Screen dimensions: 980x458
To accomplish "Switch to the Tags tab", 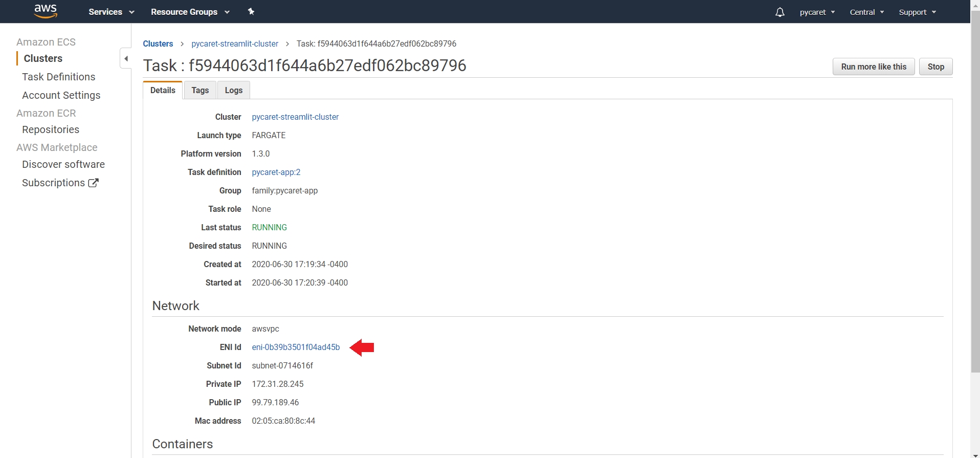I will [x=200, y=90].
